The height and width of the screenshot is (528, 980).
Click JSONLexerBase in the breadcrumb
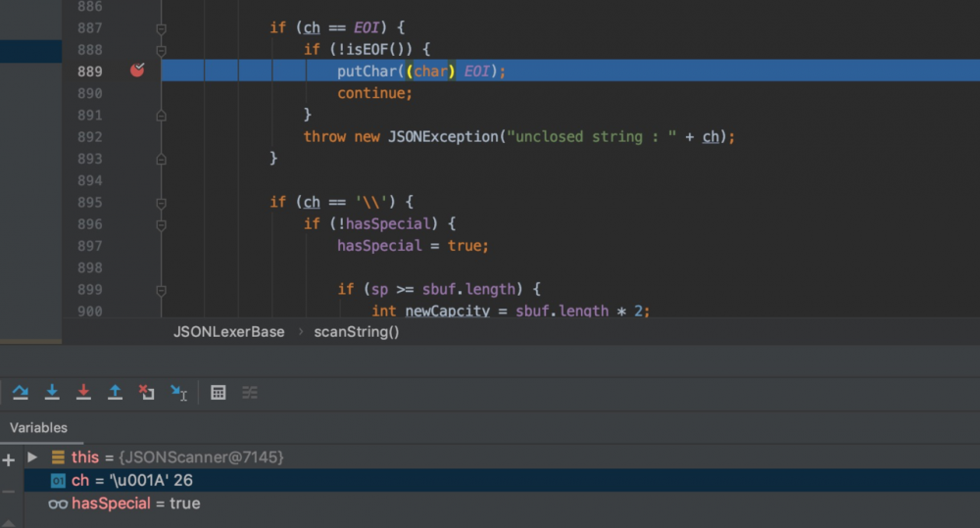[228, 332]
